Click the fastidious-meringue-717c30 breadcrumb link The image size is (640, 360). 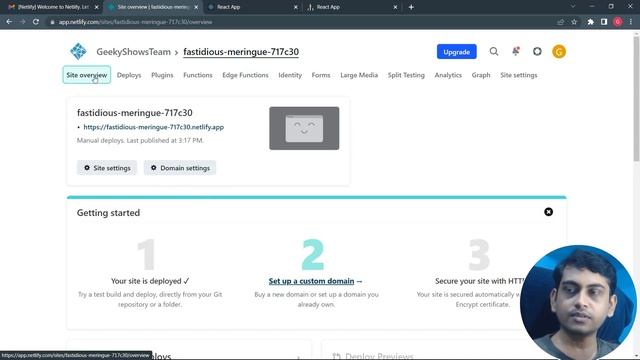[241, 52]
